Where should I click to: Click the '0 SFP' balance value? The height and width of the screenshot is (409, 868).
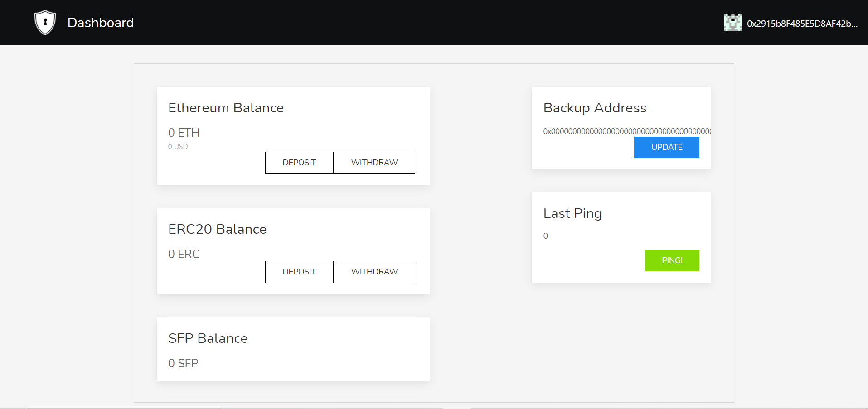coord(183,363)
